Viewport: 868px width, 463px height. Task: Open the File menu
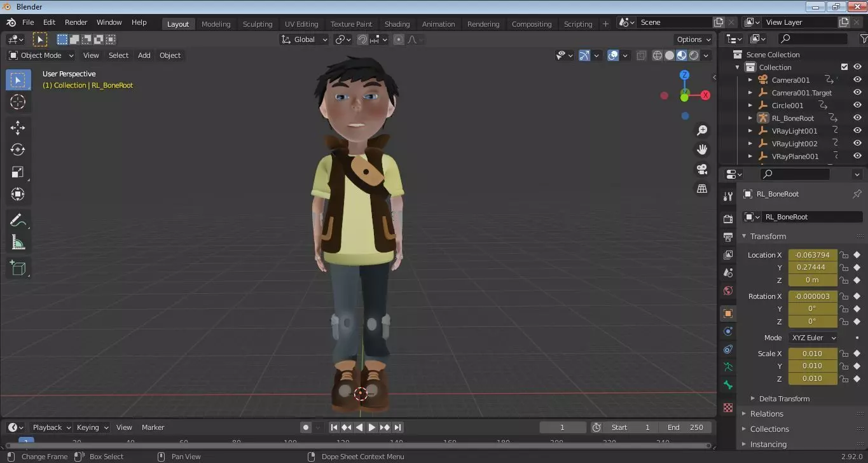click(28, 22)
